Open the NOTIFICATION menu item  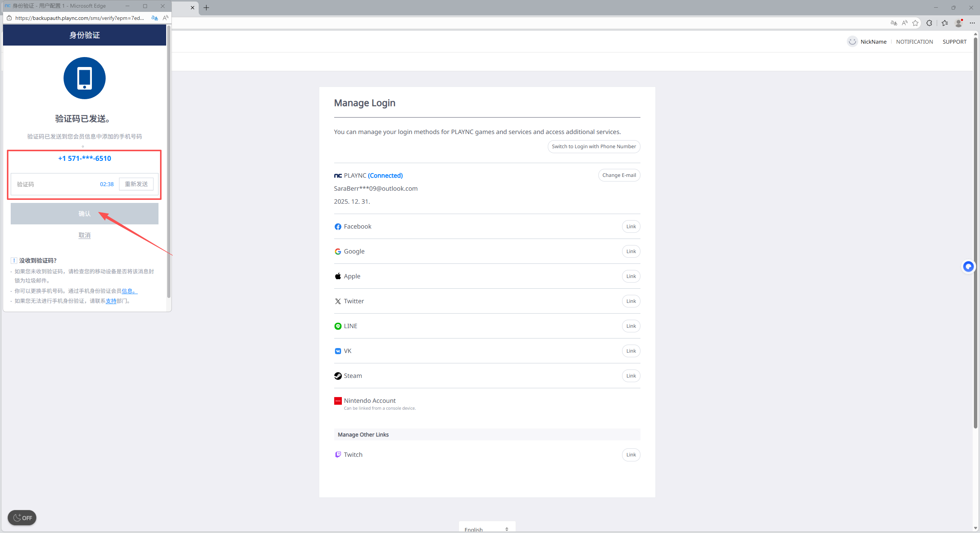(x=914, y=42)
